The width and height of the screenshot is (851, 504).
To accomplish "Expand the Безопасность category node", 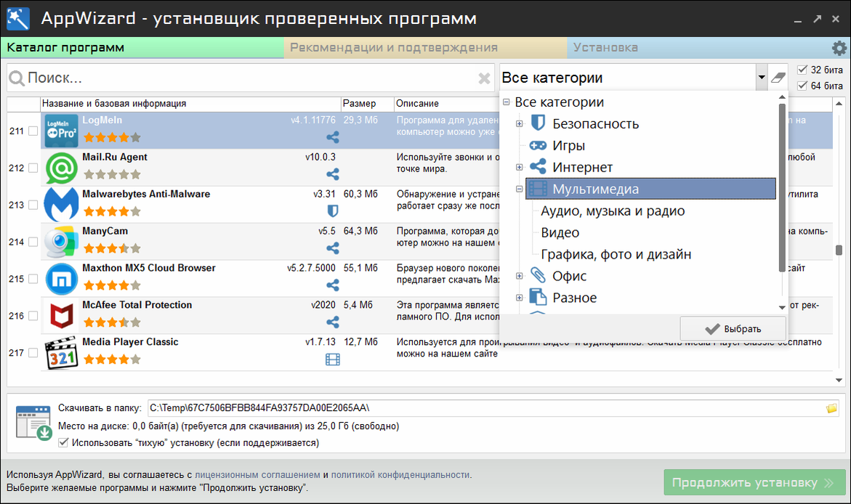I will pos(520,123).
